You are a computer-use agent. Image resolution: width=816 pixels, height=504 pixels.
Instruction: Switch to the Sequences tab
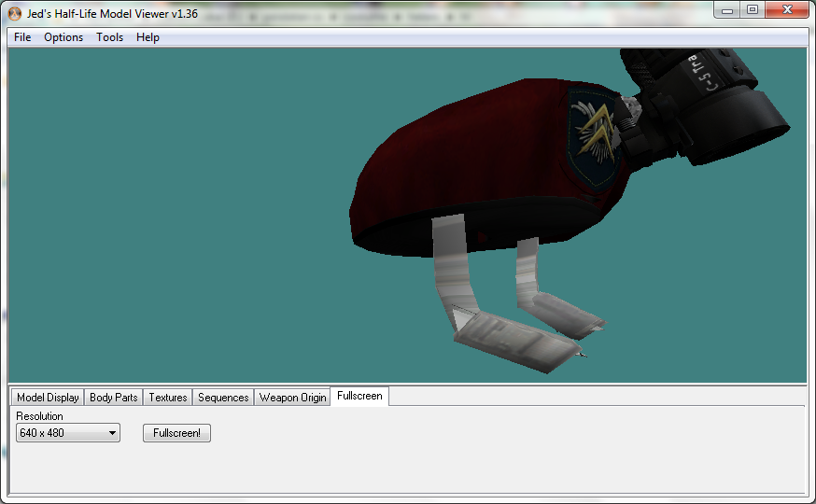[x=223, y=398]
